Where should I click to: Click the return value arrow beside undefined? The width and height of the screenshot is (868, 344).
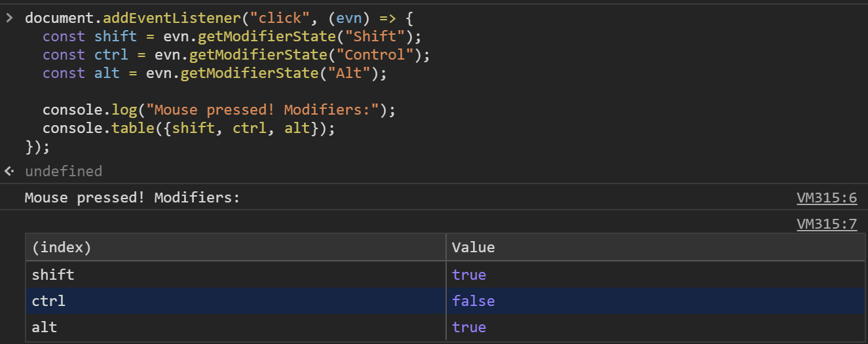click(9, 172)
